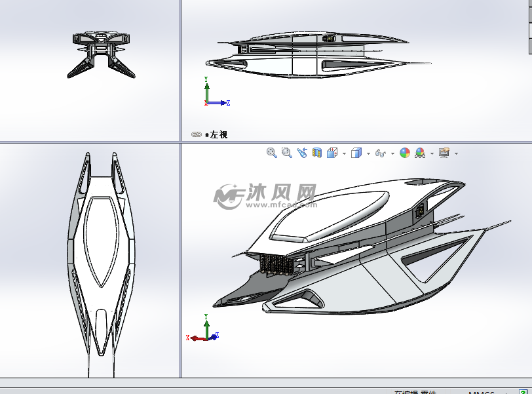
Task: Open the View Orientation cube icon
Action: [333, 153]
